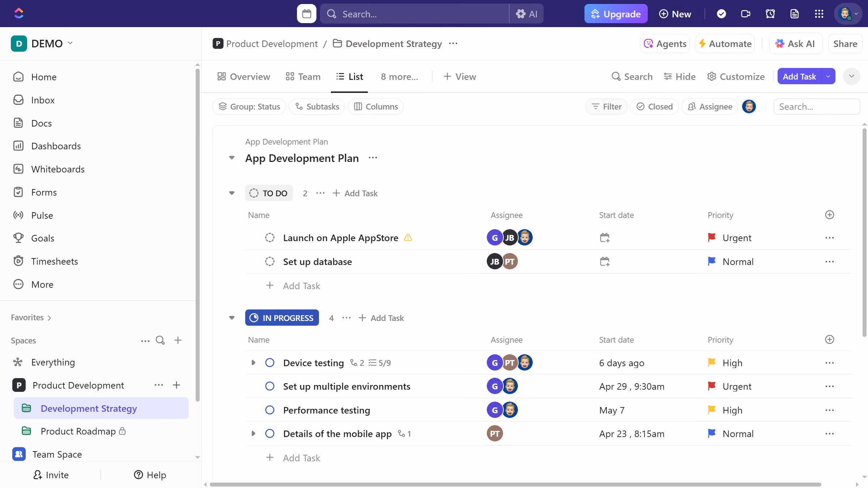The width and height of the screenshot is (868, 488).
Task: Open the user avatar menu in the top right
Action: (848, 14)
